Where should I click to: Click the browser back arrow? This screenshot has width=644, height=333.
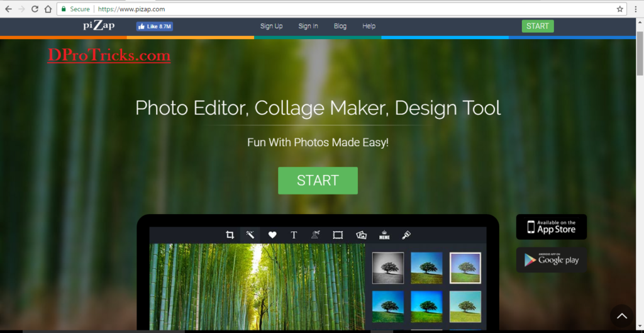8,9
